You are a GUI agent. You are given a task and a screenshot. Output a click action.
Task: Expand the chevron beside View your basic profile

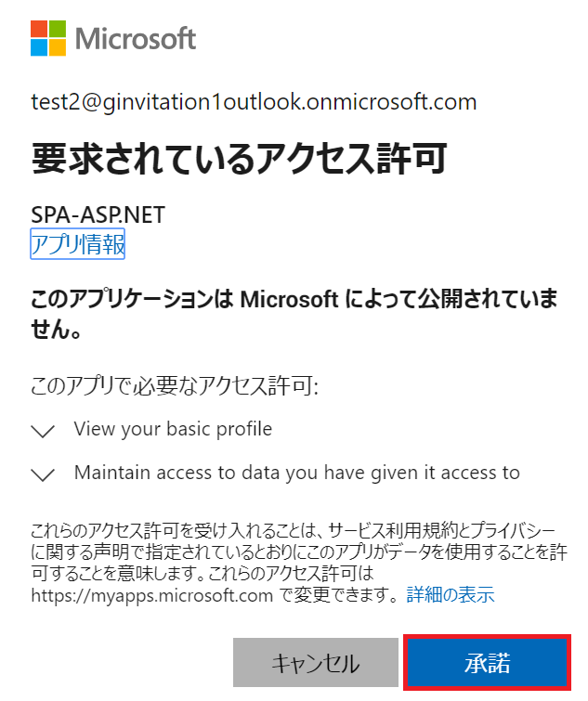coord(43,431)
